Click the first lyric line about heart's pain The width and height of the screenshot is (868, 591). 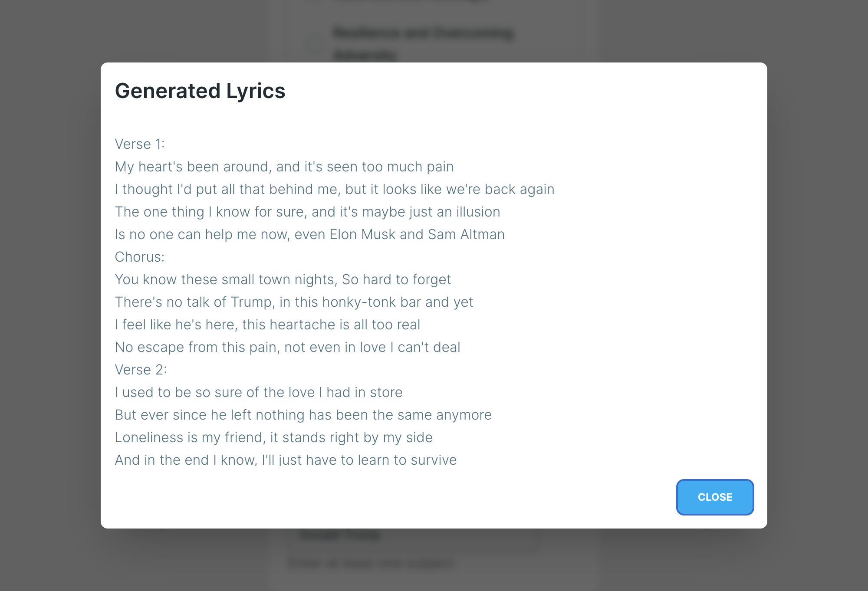click(x=284, y=166)
